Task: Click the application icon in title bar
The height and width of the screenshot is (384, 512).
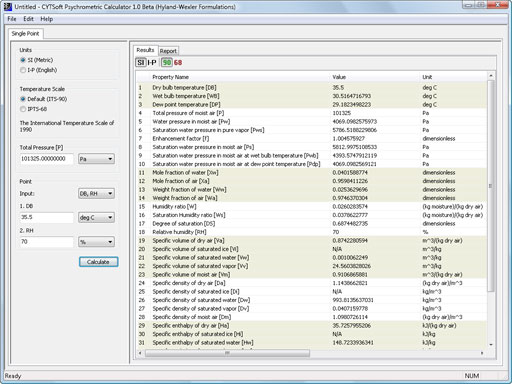Action: [7, 6]
